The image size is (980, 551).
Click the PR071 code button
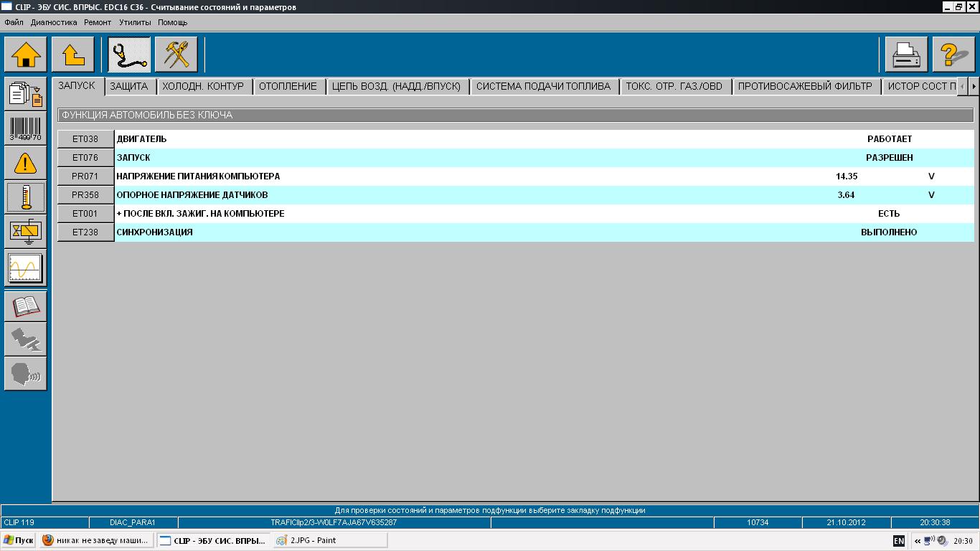[85, 176]
